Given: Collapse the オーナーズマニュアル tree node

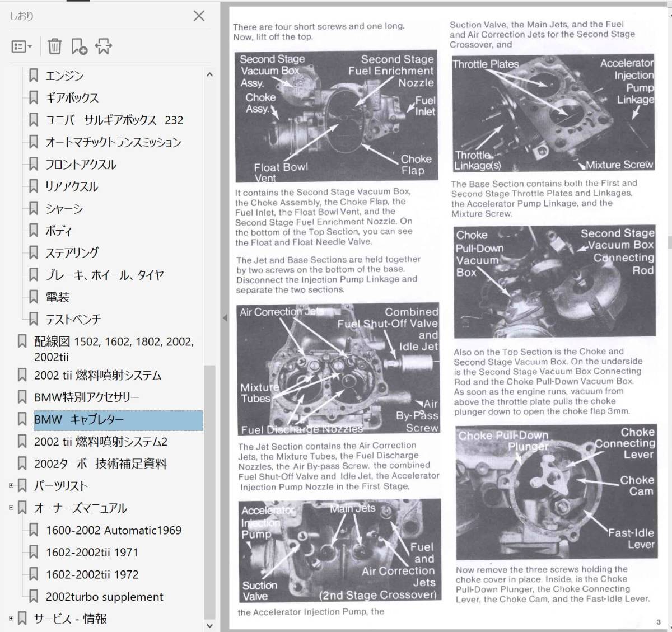Looking at the screenshot, I should 11,508.
